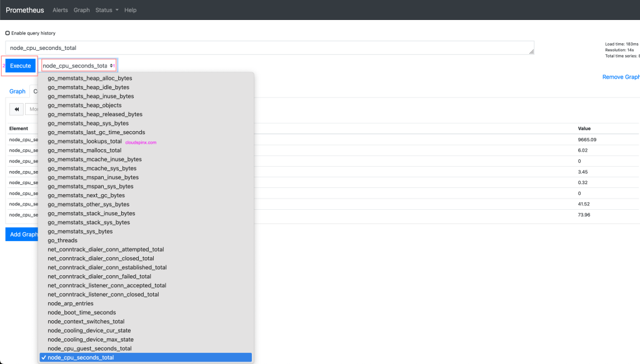Choose the checked node_cpu_seconds_total option
The image size is (640, 364).
click(x=81, y=357)
